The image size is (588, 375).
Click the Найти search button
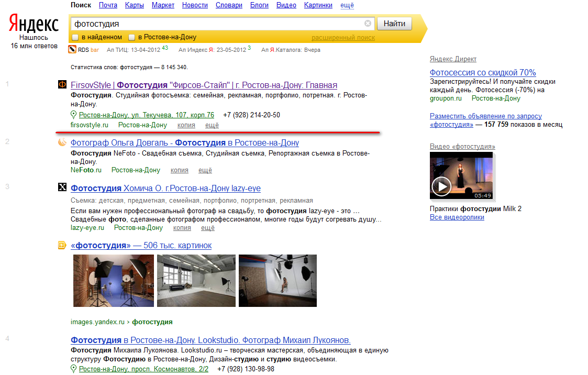pos(394,24)
